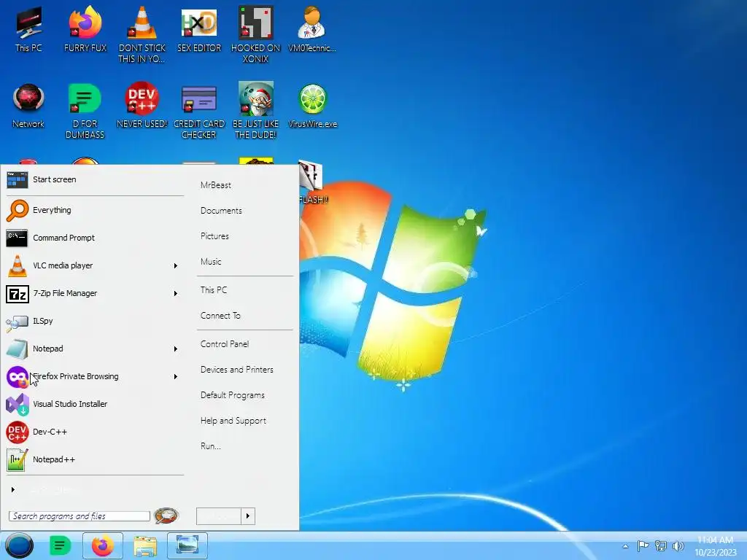747x560 pixels.
Task: Open the shutdown options arrow button
Action: [x=248, y=516]
